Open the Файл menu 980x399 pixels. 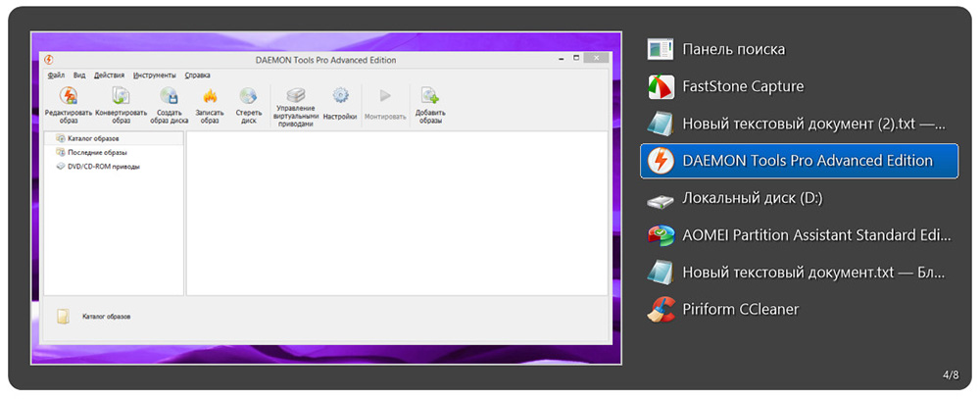56,75
